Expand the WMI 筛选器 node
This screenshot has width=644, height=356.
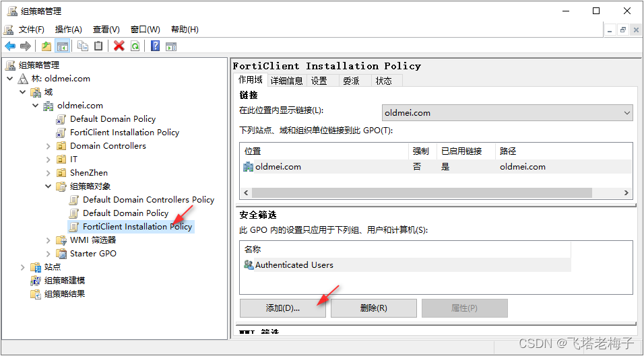point(48,240)
